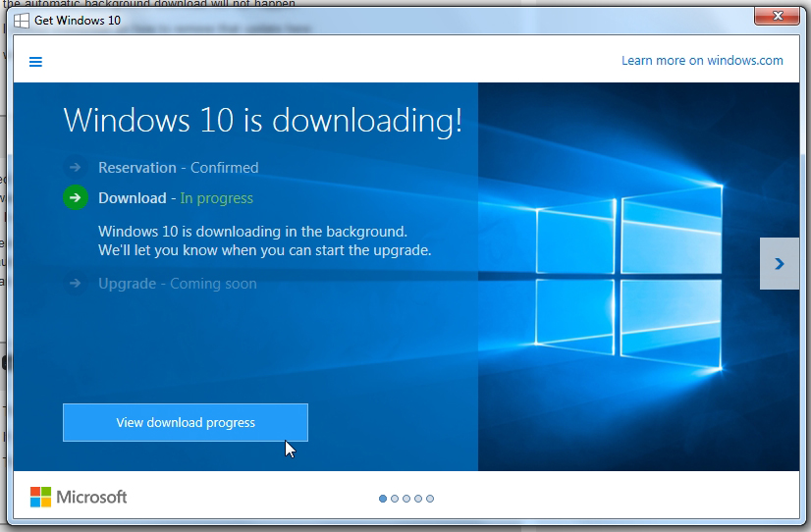The height and width of the screenshot is (532, 811).
Task: Select the first page indicator dot
Action: point(383,499)
